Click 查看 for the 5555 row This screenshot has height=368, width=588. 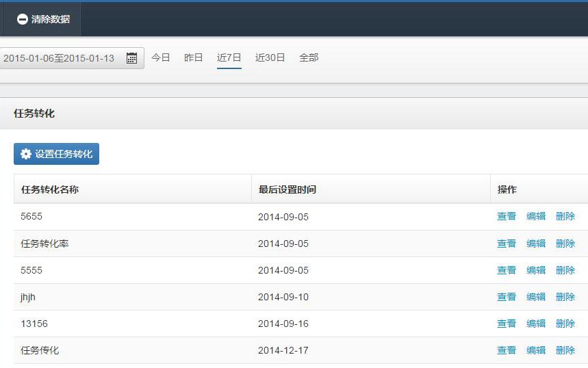click(x=507, y=270)
